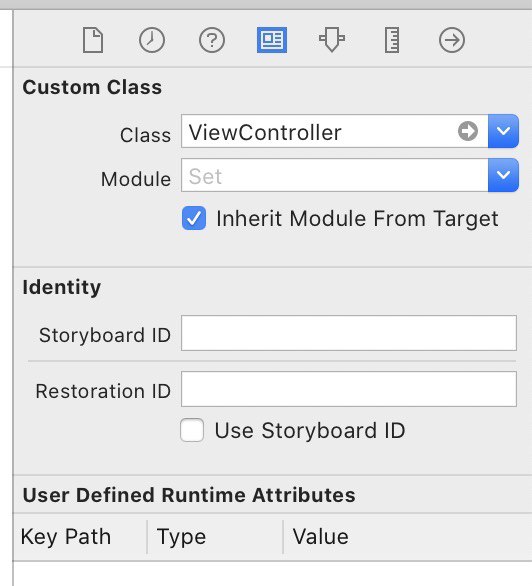
Task: Select the Restoration ID text field
Action: pyautogui.click(x=349, y=389)
